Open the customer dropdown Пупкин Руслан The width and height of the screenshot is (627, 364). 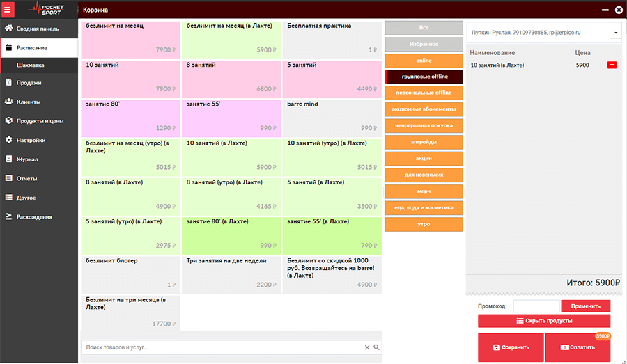(544, 33)
